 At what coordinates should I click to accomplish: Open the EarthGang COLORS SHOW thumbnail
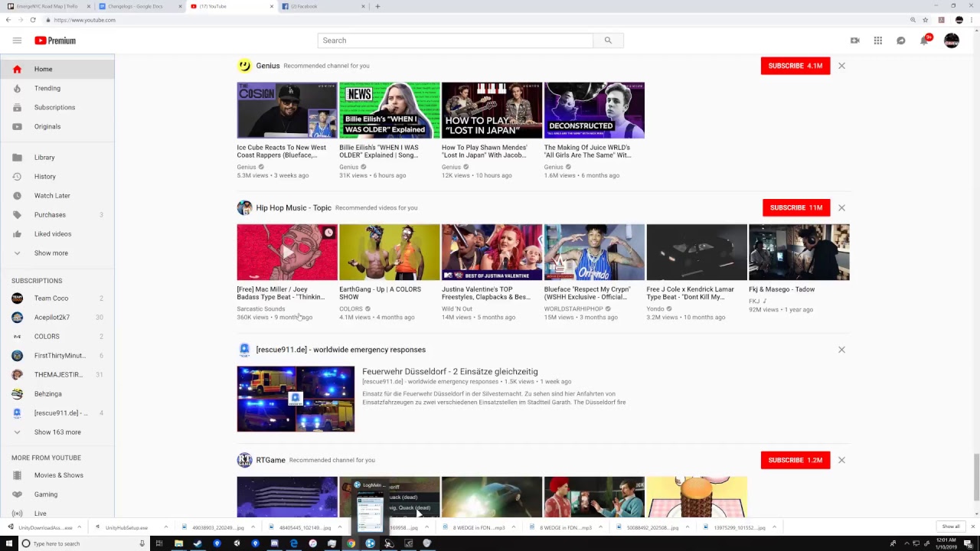390,253
